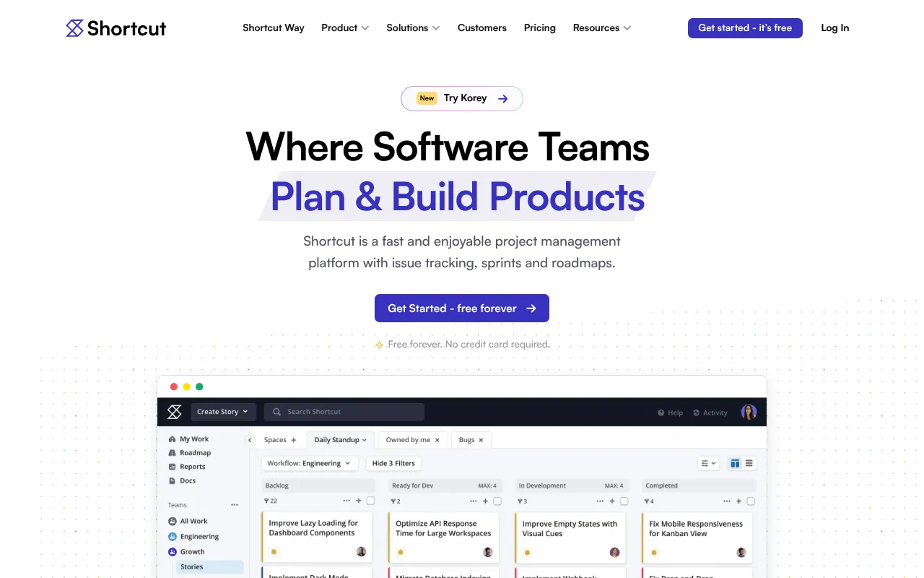Image resolution: width=924 pixels, height=578 pixels.
Task: Open the Workflow: Engineering dropdown
Action: click(x=309, y=463)
